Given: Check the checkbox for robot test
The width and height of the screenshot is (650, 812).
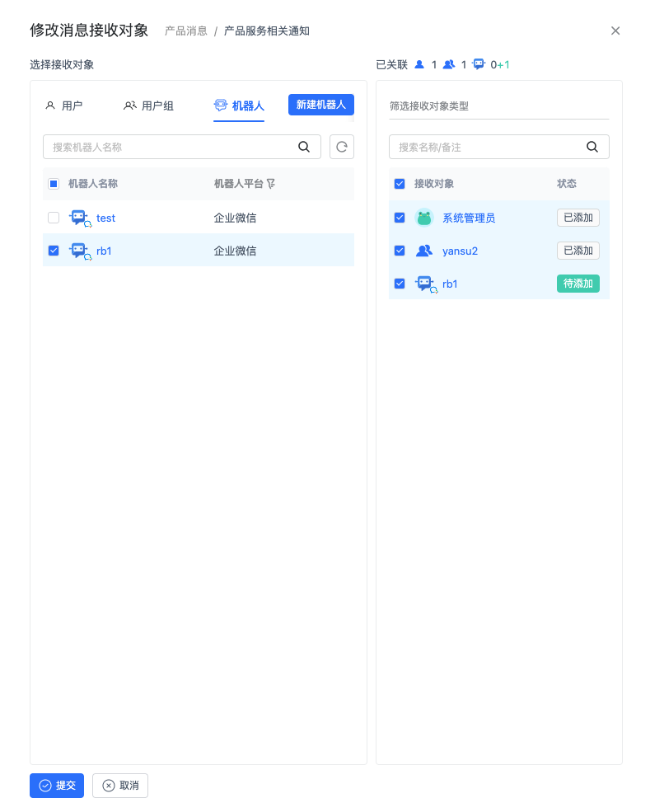Looking at the screenshot, I should [x=54, y=218].
